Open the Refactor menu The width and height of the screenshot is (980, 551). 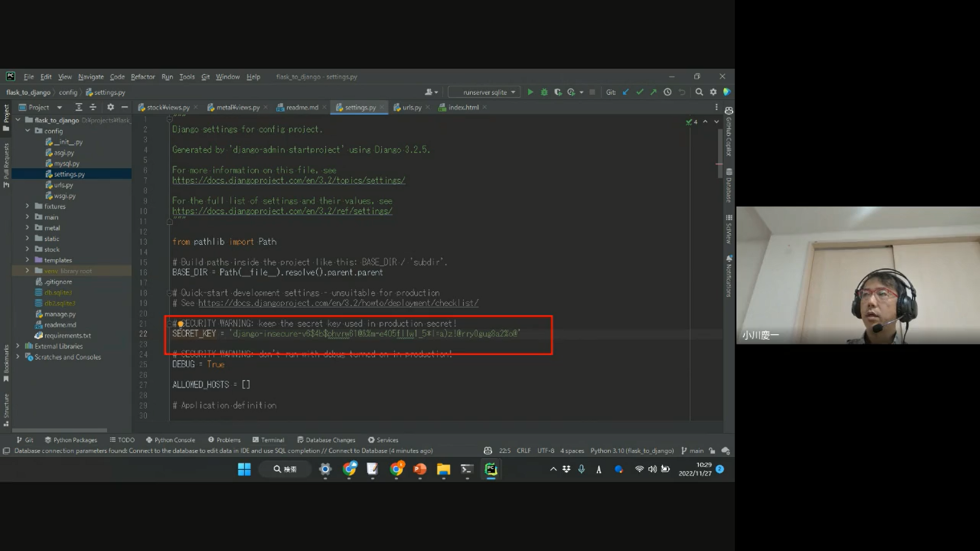coord(142,77)
